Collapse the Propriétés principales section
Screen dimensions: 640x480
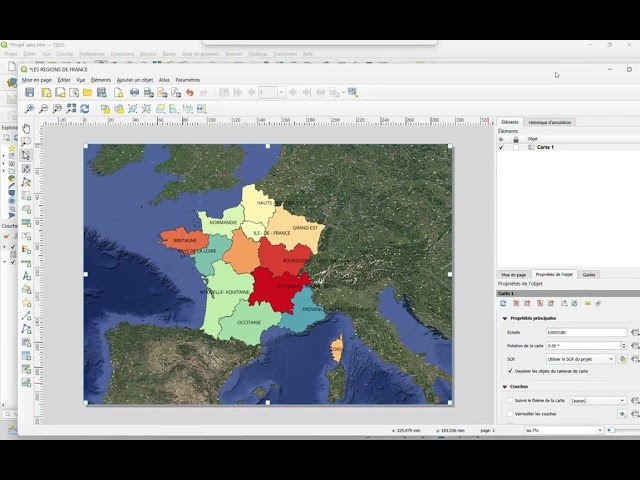(x=504, y=318)
